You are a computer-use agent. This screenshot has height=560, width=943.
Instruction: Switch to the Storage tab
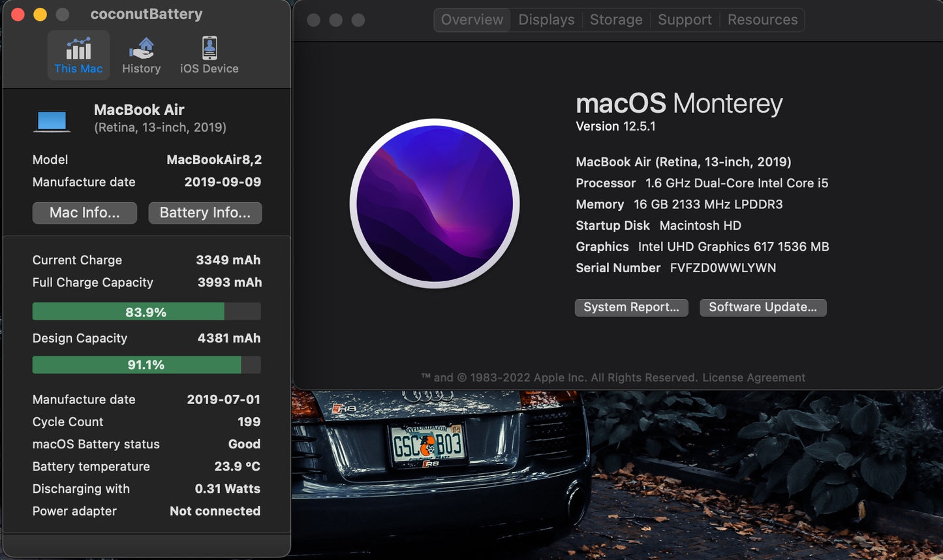[x=615, y=20]
